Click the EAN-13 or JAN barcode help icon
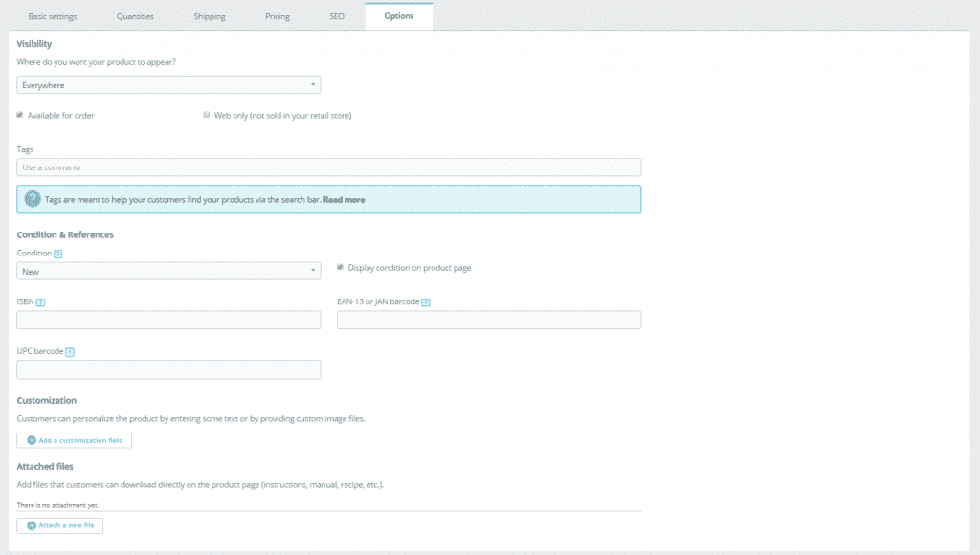Image resolution: width=980 pixels, height=555 pixels. pos(424,301)
